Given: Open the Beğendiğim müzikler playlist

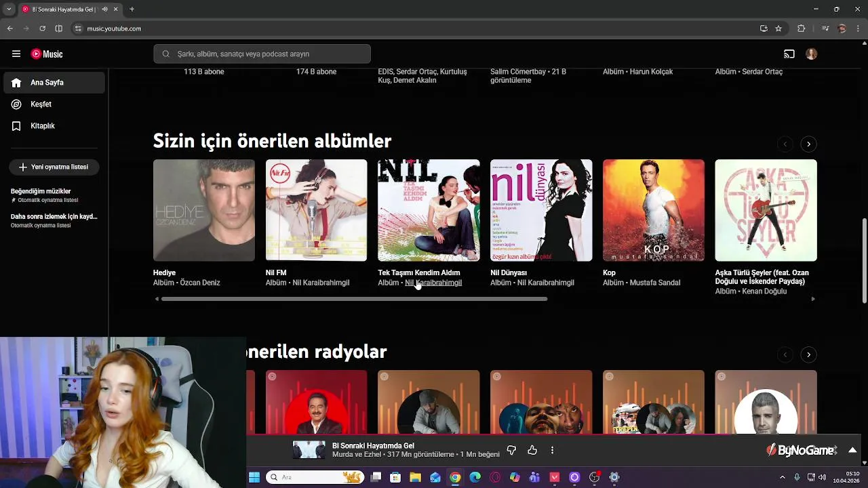Looking at the screenshot, I should pyautogui.click(x=53, y=195).
